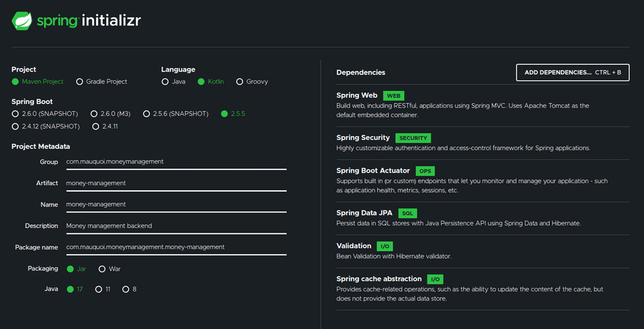This screenshot has height=329, width=644.
Task: Click the OPS tag badge
Action: click(425, 171)
